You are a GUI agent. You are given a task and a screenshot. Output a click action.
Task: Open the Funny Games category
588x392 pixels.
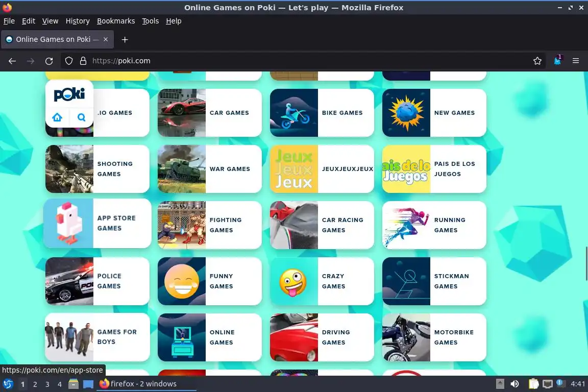click(x=210, y=281)
